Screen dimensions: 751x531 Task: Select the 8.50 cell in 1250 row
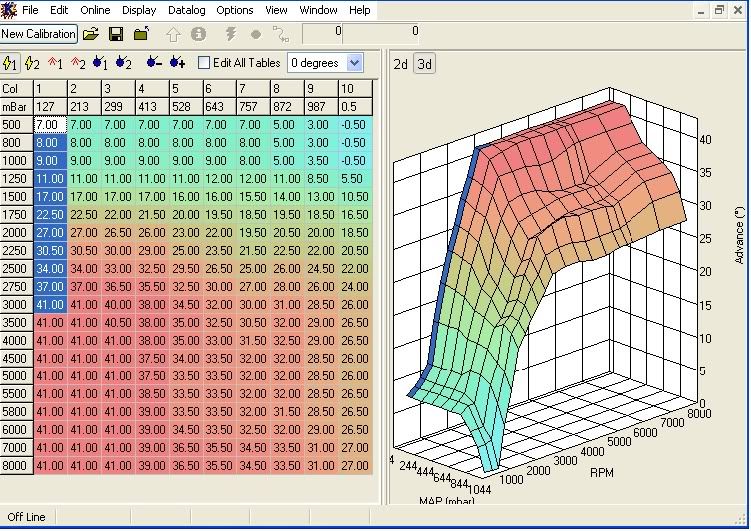tap(321, 179)
